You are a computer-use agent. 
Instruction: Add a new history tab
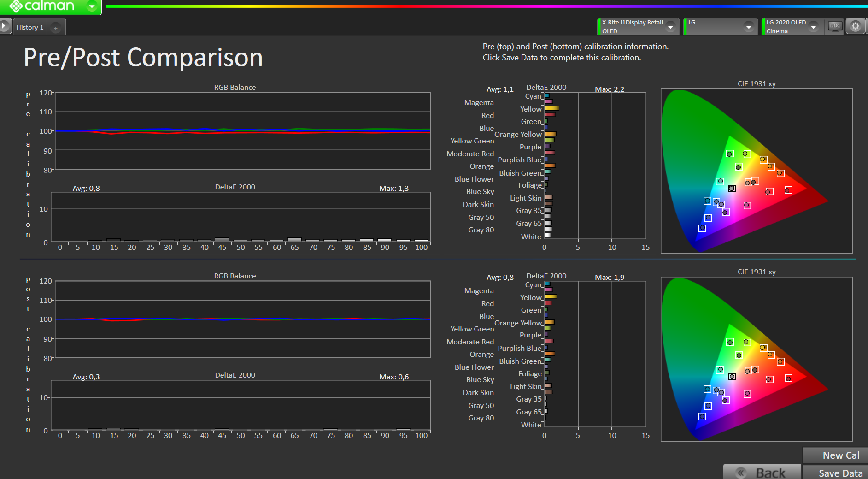coord(56,28)
